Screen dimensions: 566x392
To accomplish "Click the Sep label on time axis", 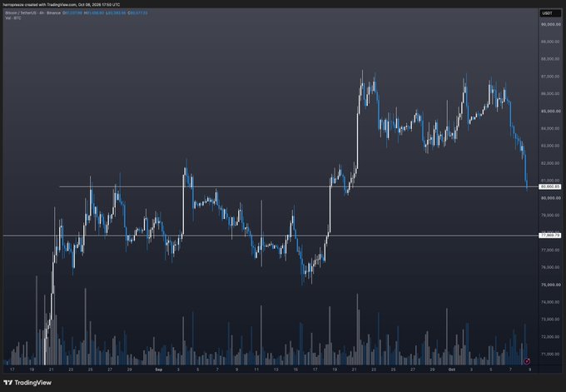I will (x=158, y=370).
